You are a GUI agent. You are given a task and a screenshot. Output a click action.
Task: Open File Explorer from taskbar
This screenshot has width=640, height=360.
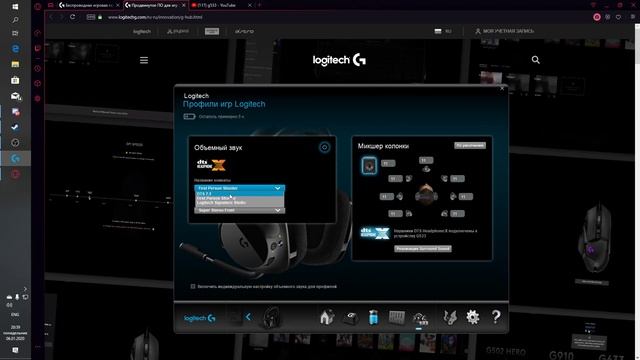(15, 64)
